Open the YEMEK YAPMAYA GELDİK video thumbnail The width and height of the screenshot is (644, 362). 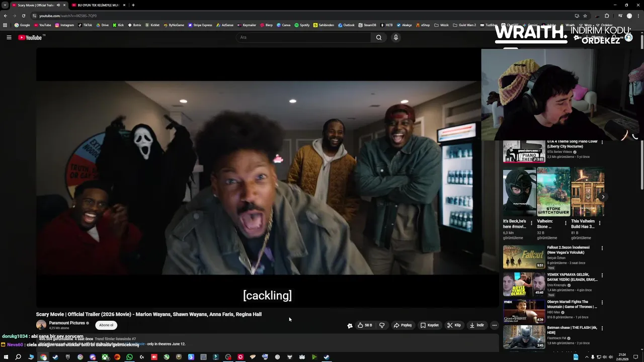[x=524, y=284]
